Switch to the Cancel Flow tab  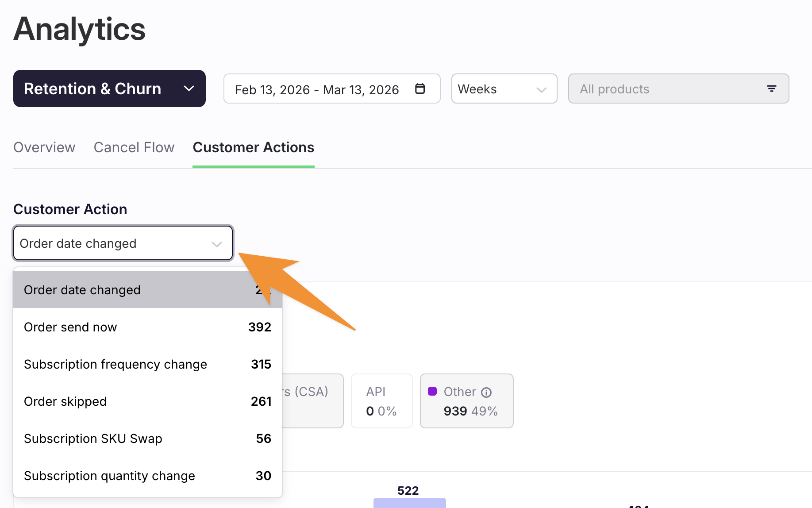tap(134, 147)
